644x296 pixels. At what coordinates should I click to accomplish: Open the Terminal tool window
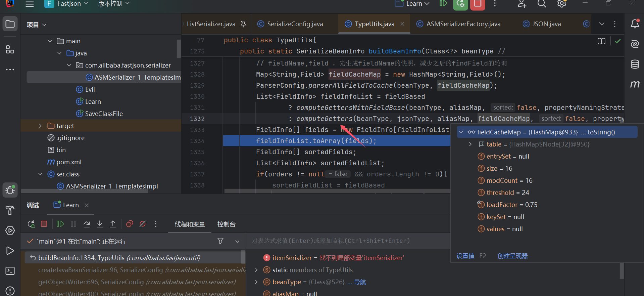click(x=10, y=271)
